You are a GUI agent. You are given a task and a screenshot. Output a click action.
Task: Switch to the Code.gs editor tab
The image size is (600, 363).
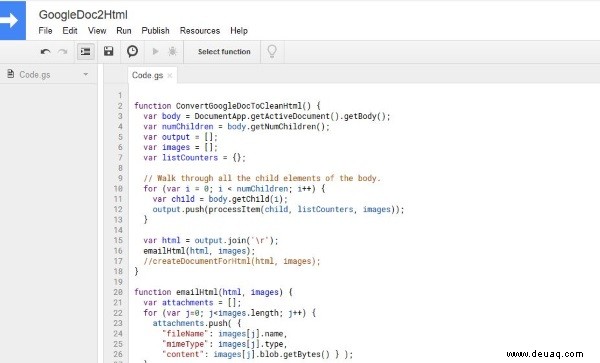tap(147, 75)
